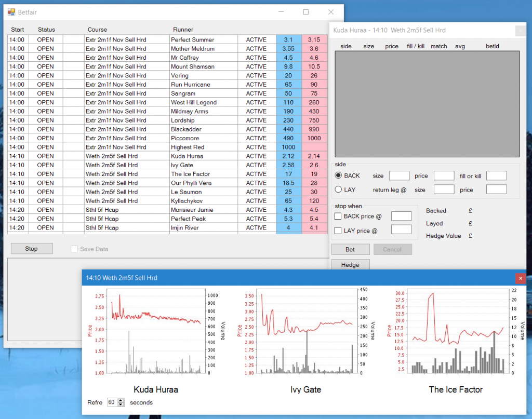The width and height of the screenshot is (532, 419).
Task: Select runner Kuda Huraa in the table
Action: tap(204, 156)
